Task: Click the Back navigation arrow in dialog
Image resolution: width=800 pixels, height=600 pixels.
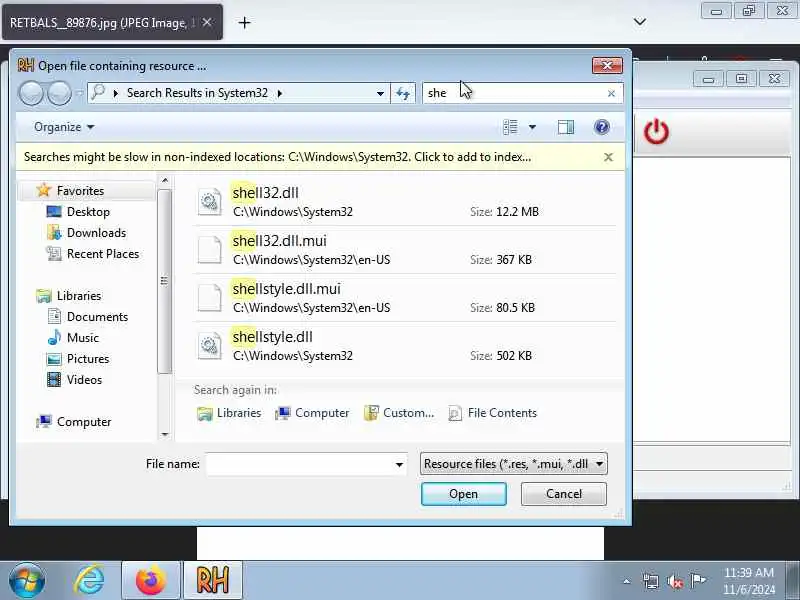Action: tap(32, 93)
